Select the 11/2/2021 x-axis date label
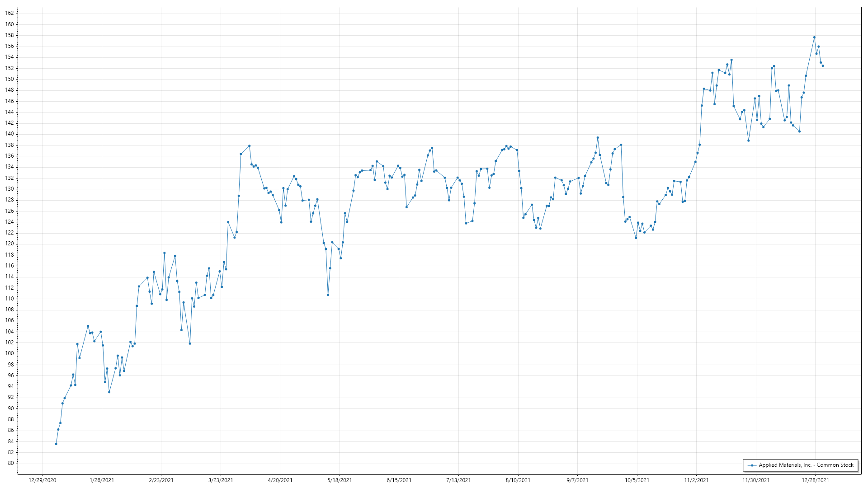 tap(696, 480)
